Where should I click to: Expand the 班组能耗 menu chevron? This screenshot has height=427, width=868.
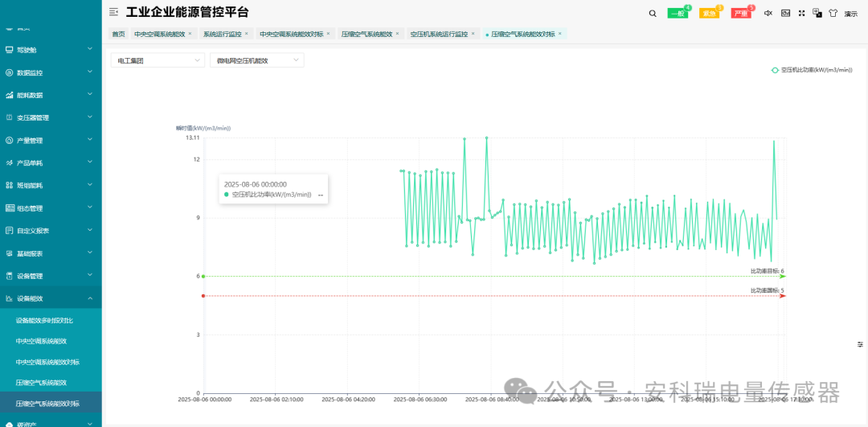point(90,185)
